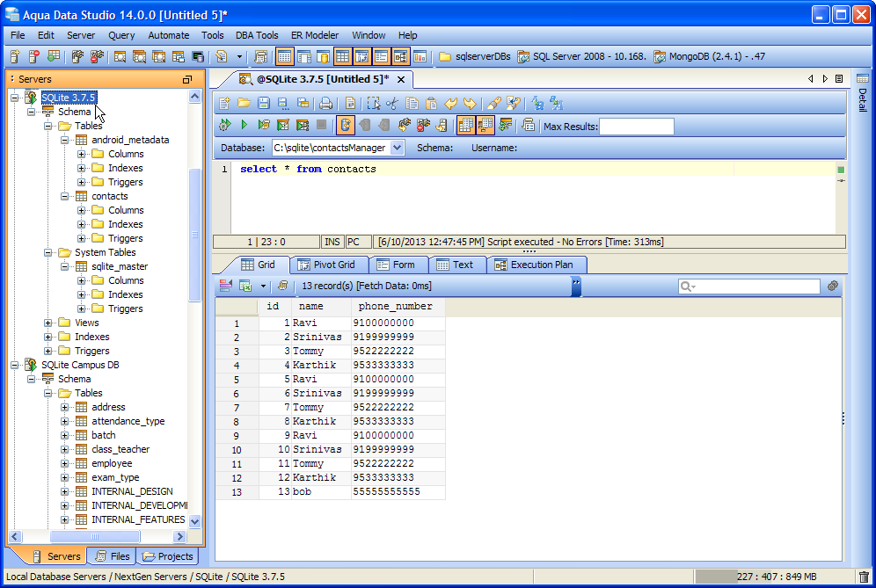
Task: Click the server tree horizontal scrollbar thumb
Action: point(95,537)
